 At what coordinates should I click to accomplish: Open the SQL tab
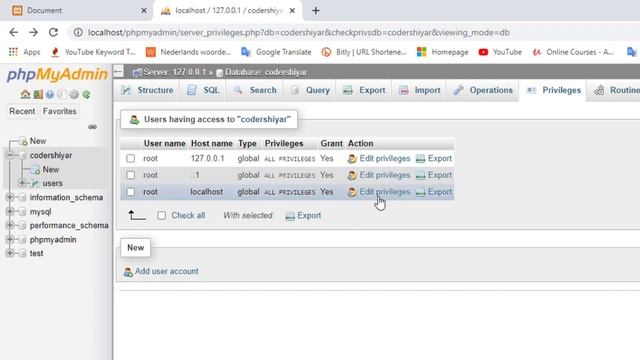(x=203, y=90)
